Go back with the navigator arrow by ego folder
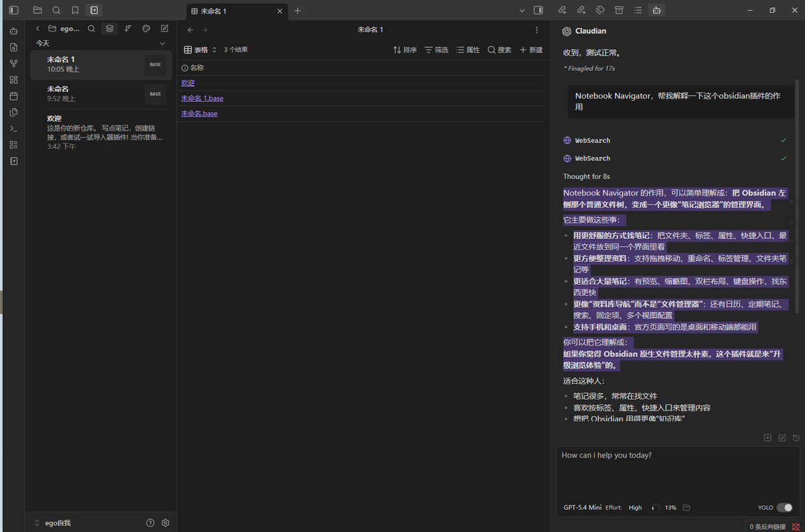The image size is (805, 532). click(x=38, y=29)
